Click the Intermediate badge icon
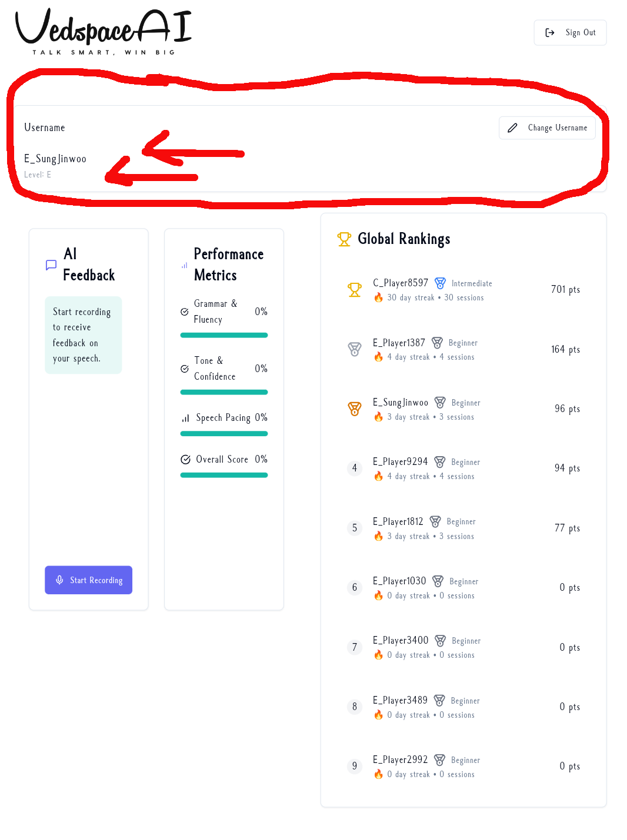 440,283
